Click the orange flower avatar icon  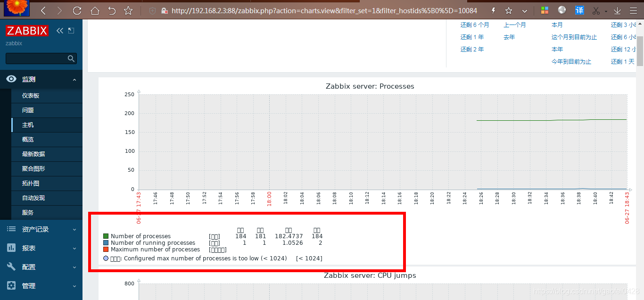[x=17, y=8]
